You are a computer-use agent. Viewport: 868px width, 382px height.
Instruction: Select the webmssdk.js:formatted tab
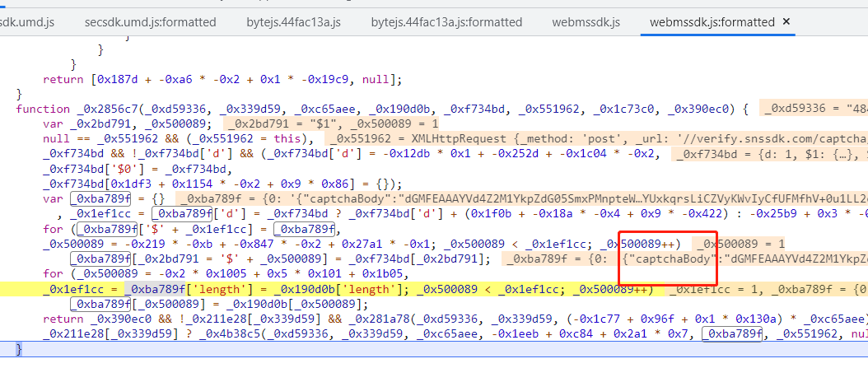coord(712,22)
